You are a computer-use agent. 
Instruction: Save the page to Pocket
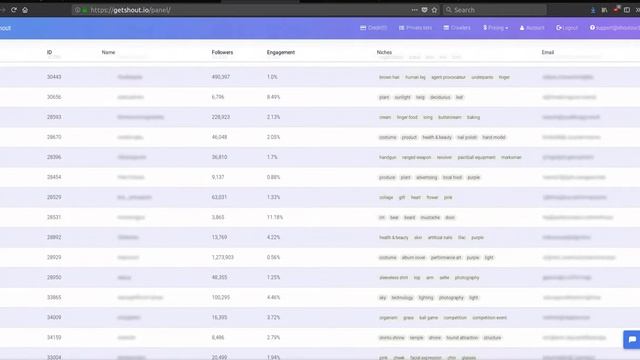coord(424,10)
